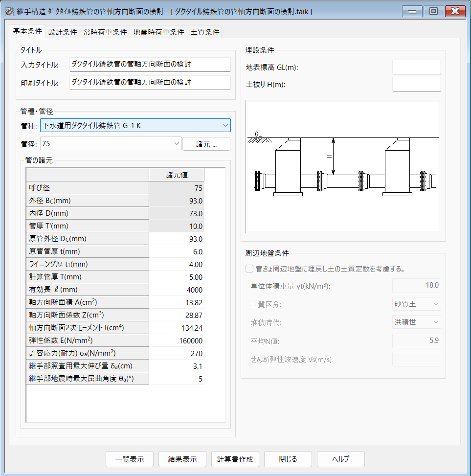Screen dimensions: 471x476
Task: Click the 計算書作成 button
Action: pyautogui.click(x=235, y=459)
